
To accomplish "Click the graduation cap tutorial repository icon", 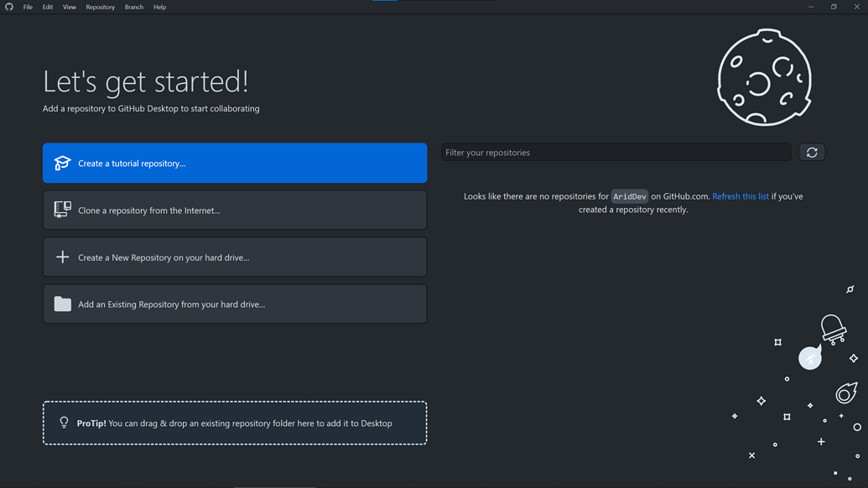I will tap(62, 164).
